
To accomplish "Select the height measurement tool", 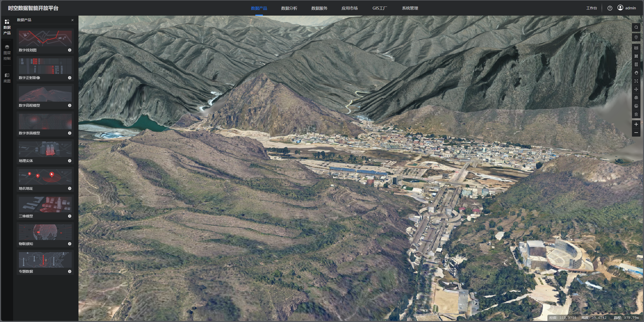I will pyautogui.click(x=636, y=64).
